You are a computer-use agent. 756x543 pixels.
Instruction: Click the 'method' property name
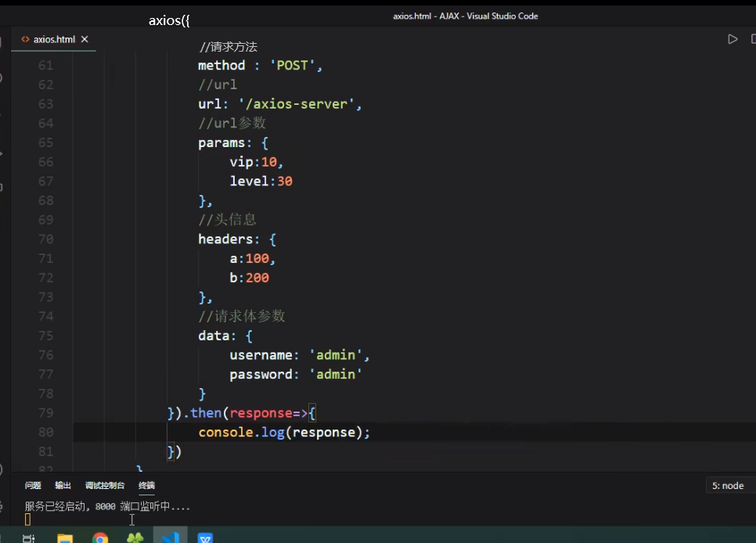(221, 65)
